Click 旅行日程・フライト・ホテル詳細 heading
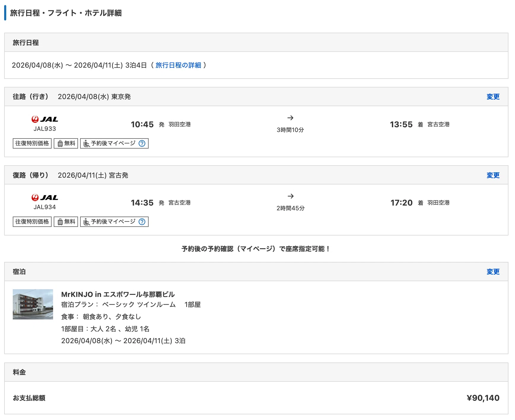 point(66,13)
